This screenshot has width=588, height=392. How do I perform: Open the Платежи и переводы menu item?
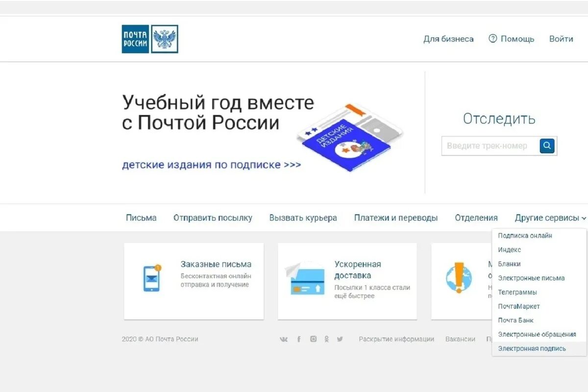(396, 218)
